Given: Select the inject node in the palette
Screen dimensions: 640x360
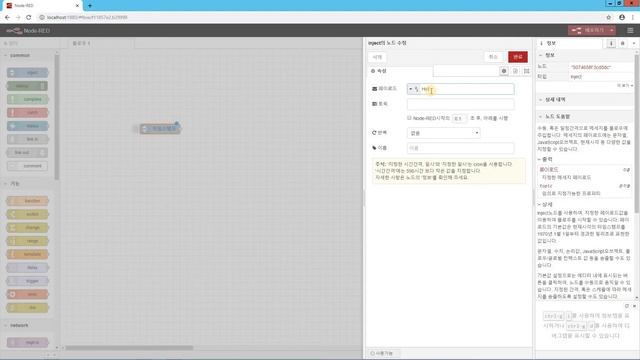Looking at the screenshot, I should point(27,73).
